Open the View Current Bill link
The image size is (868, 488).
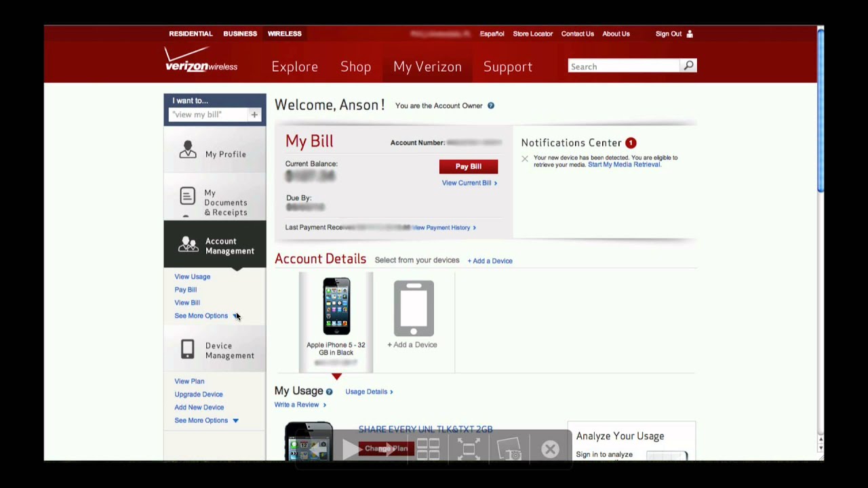[x=469, y=183]
